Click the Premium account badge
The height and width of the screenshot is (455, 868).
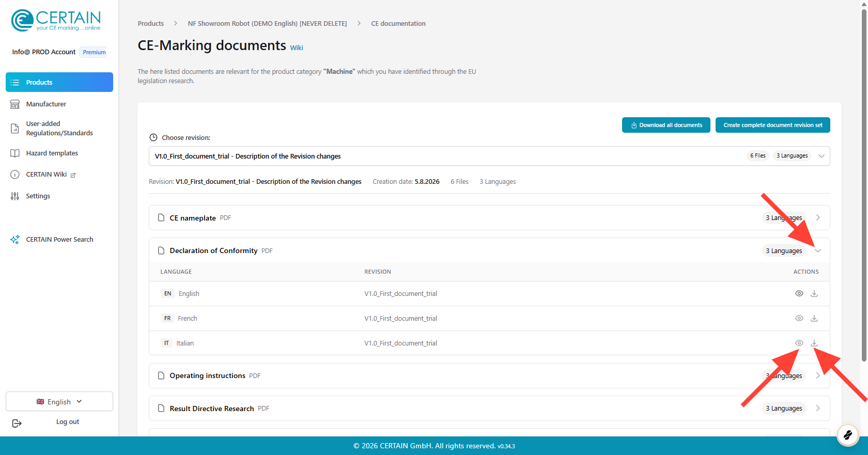(x=94, y=52)
